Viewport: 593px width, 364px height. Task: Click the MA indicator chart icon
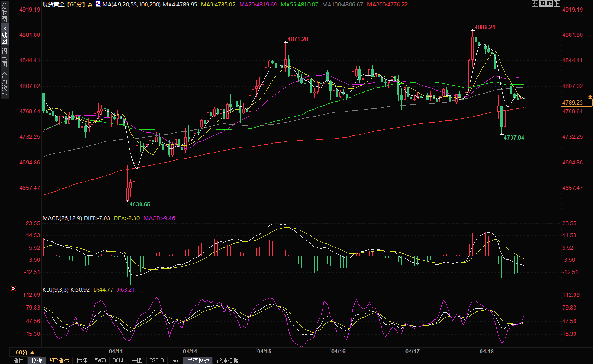[x=99, y=4]
